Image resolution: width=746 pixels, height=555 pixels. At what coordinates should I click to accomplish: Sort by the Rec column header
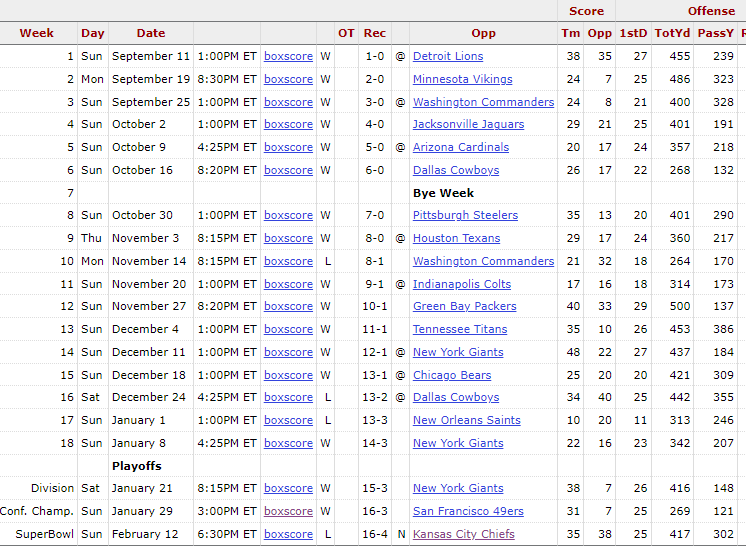pos(374,33)
